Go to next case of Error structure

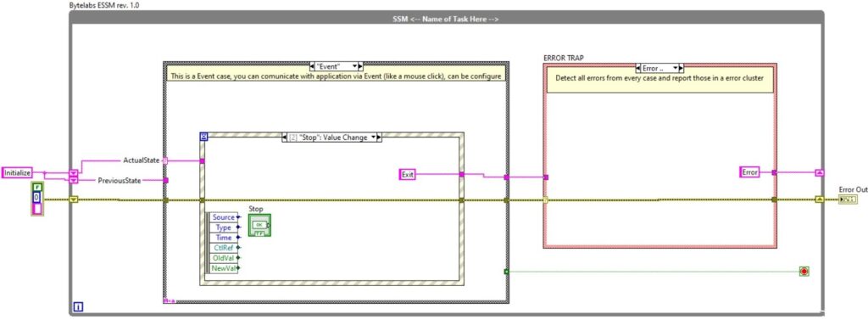pos(682,68)
